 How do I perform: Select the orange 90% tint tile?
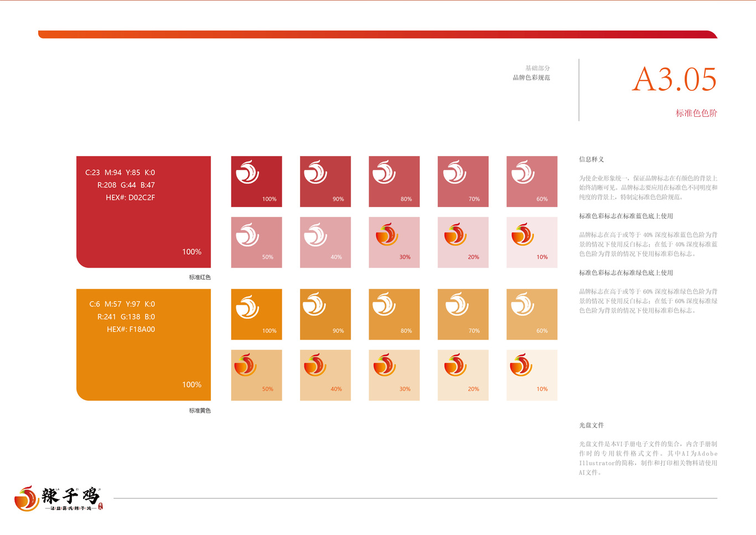(325, 314)
